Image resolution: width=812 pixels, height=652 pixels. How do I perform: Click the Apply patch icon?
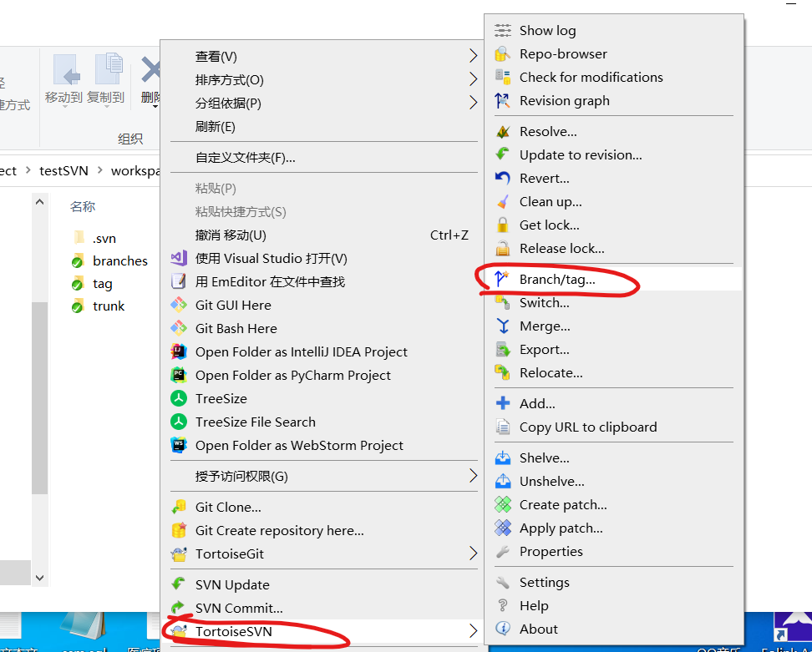(502, 528)
